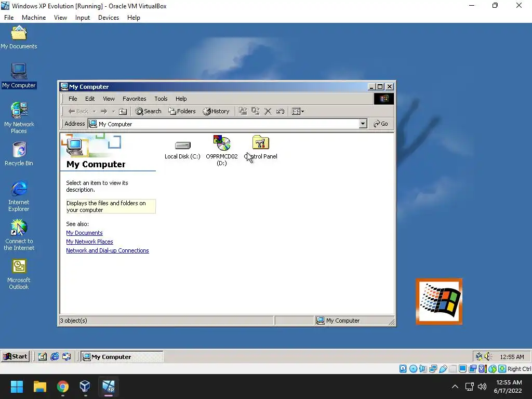Select the My Computer desktop icon
The width and height of the screenshot is (532, 399).
click(x=19, y=76)
